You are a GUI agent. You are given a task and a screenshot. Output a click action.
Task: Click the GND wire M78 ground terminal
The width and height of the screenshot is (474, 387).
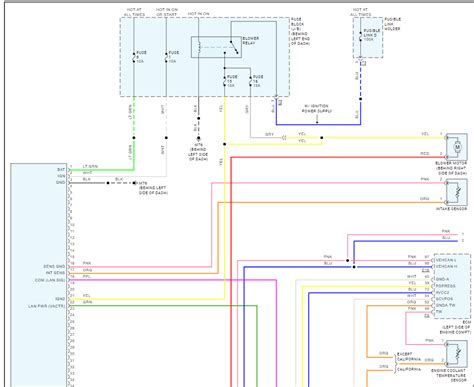pos(134,183)
